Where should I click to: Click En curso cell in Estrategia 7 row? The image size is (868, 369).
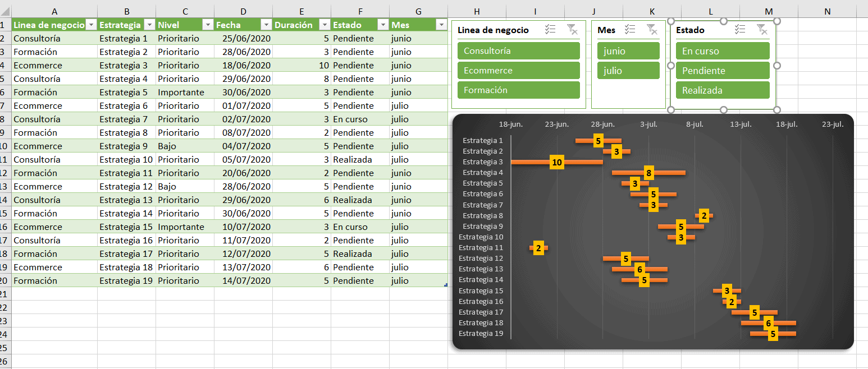[x=360, y=119]
